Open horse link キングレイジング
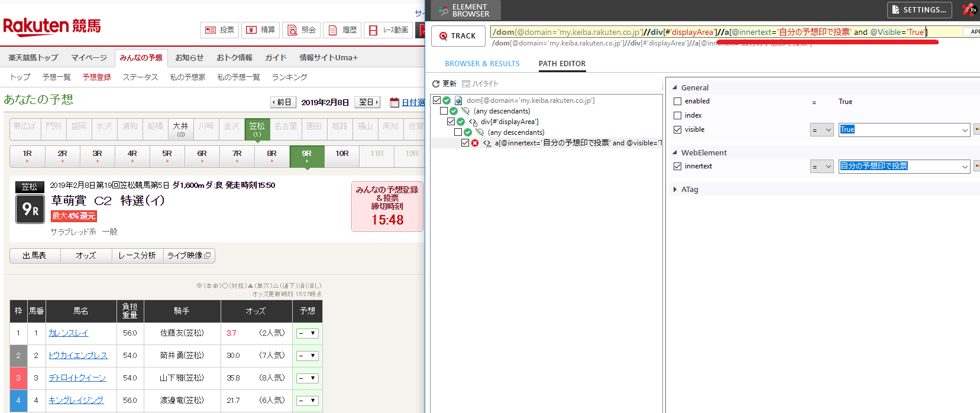The image size is (980, 413). click(76, 401)
